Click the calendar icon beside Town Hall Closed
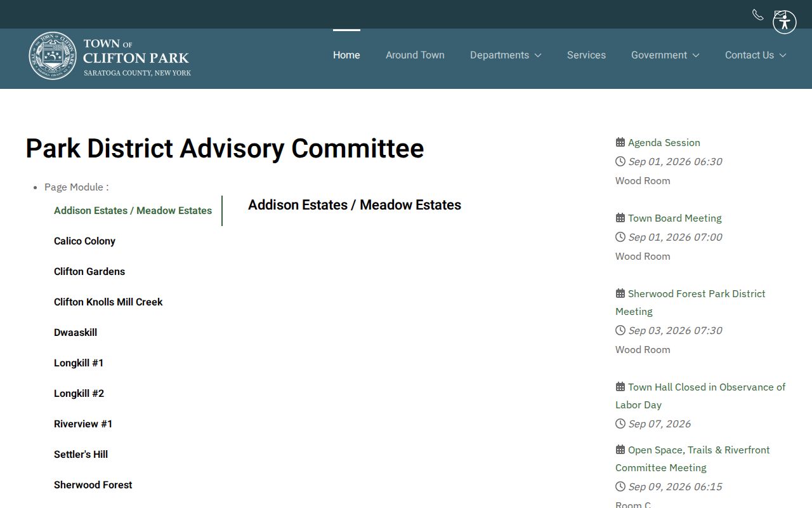Screen dimensions: 812x508 click(620, 387)
